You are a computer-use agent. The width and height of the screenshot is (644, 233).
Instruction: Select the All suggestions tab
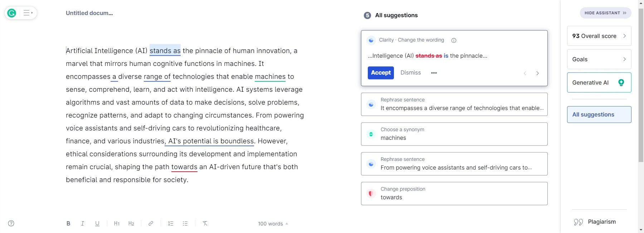[599, 114]
